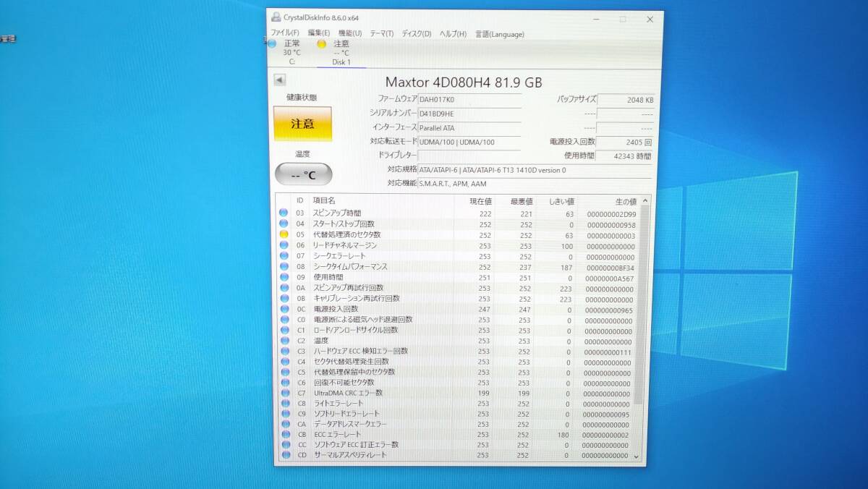Click the status icon for ID 08 シークタイムパフォーマンス

tap(284, 266)
